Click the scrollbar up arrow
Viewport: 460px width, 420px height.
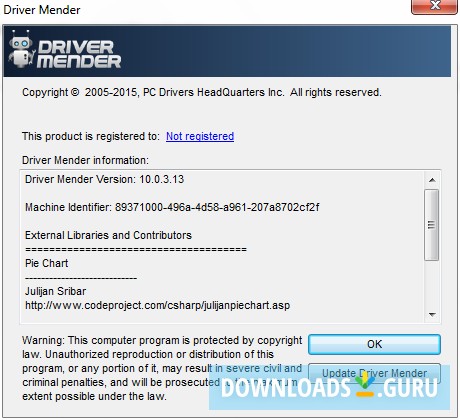tap(432, 180)
